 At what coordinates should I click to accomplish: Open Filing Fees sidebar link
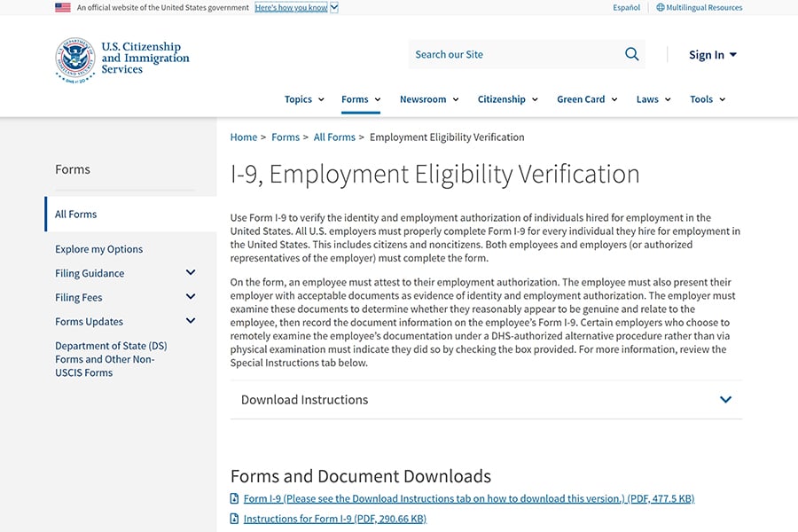tap(78, 297)
